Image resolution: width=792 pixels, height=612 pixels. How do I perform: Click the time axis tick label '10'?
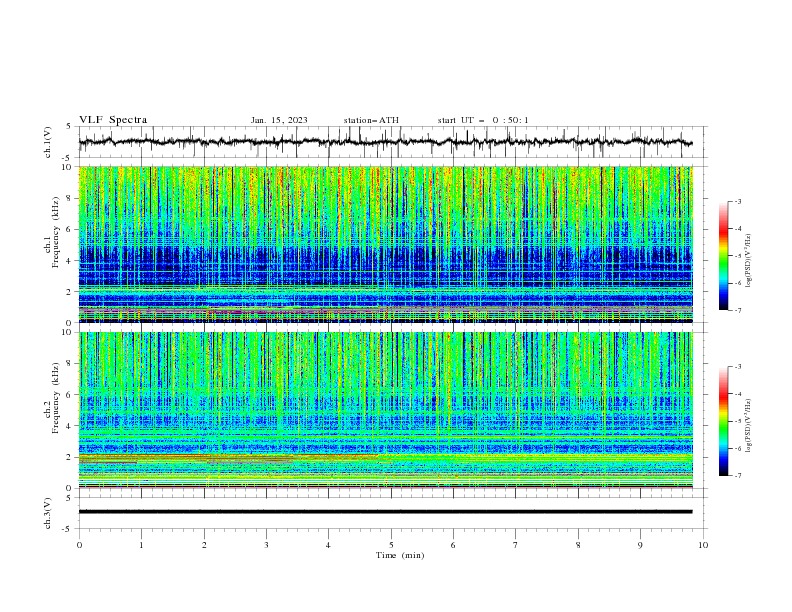pyautogui.click(x=703, y=545)
